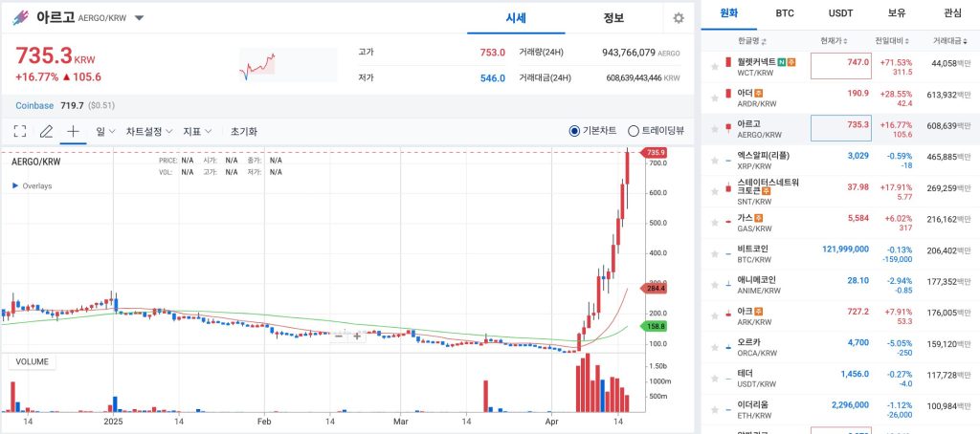Star the BTC/KRW favorite icon
Screen dimensions: 980x434
click(714, 254)
